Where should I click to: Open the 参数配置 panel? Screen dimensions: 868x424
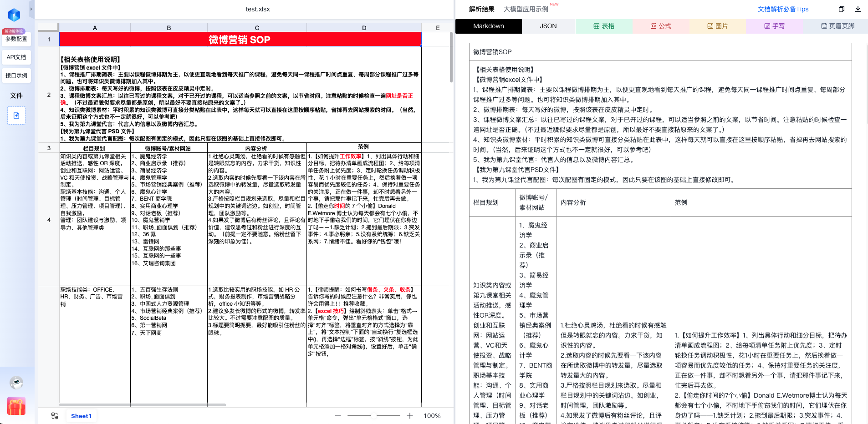pos(16,39)
